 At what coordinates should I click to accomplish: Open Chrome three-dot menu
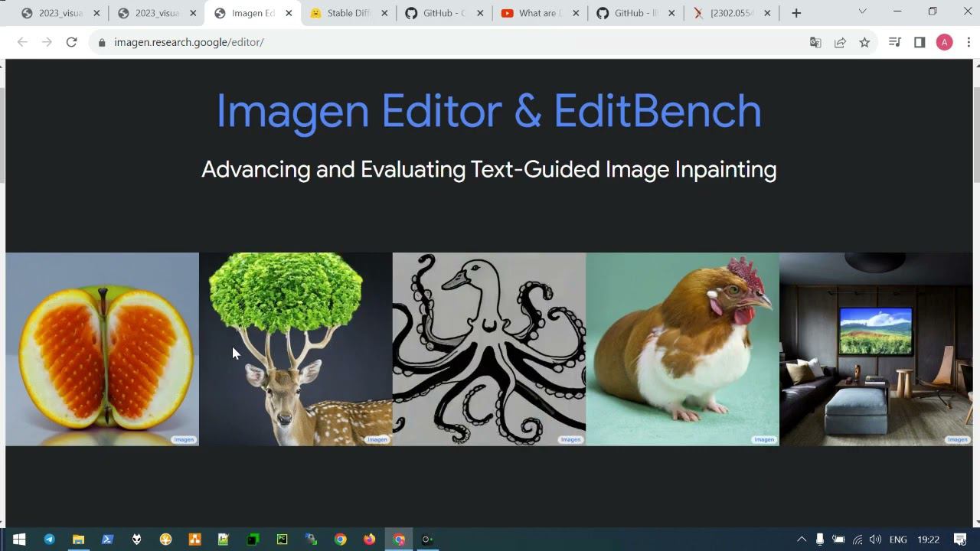click(969, 42)
